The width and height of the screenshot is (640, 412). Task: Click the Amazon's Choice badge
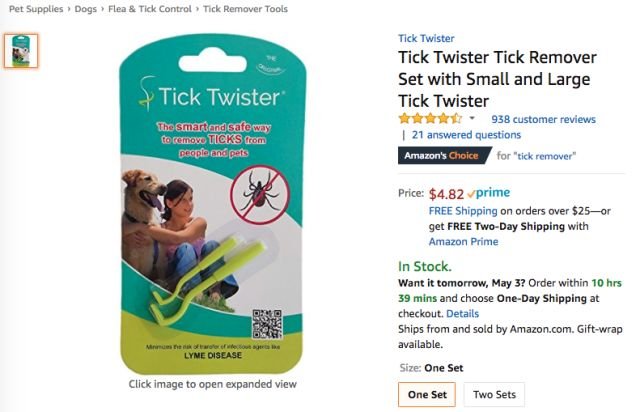click(445, 156)
